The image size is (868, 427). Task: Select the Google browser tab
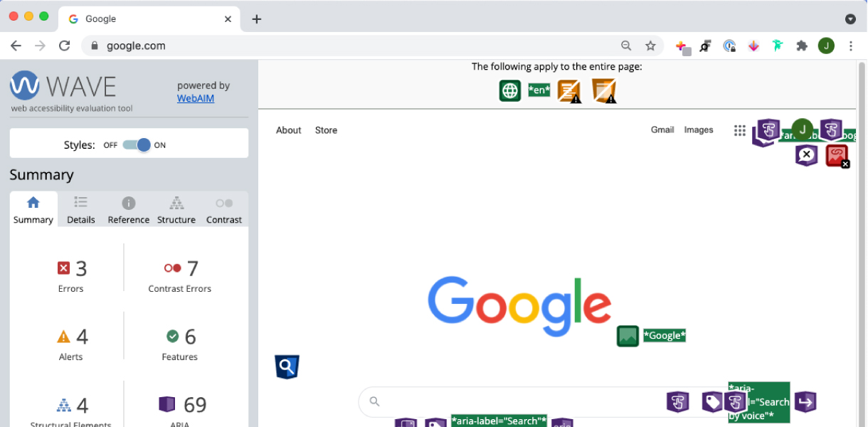pyautogui.click(x=149, y=19)
